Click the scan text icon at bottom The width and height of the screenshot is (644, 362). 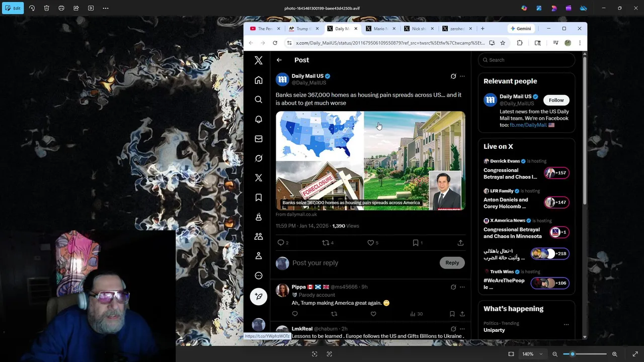329,354
